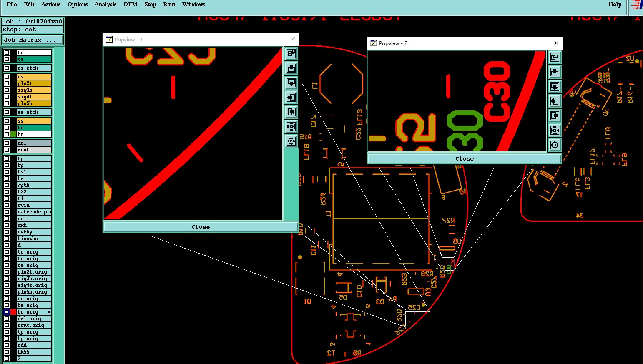
Task: Zoom out using Popview 1's outward arrows icon
Action: point(291,141)
